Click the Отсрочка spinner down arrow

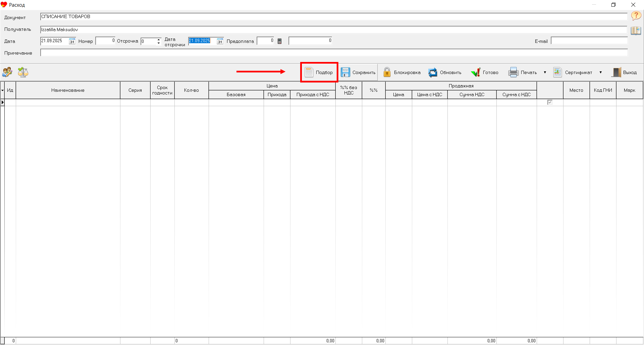pyautogui.click(x=159, y=43)
